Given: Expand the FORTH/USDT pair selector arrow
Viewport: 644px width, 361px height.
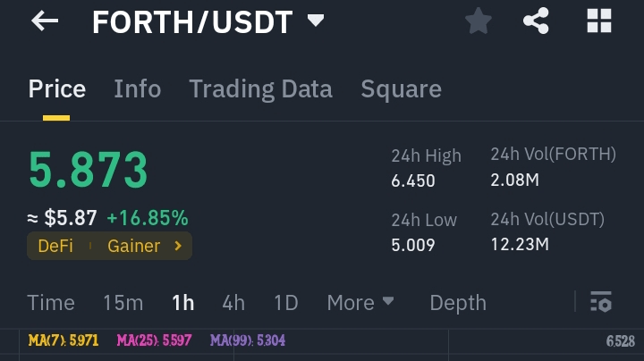Looking at the screenshot, I should [x=316, y=20].
